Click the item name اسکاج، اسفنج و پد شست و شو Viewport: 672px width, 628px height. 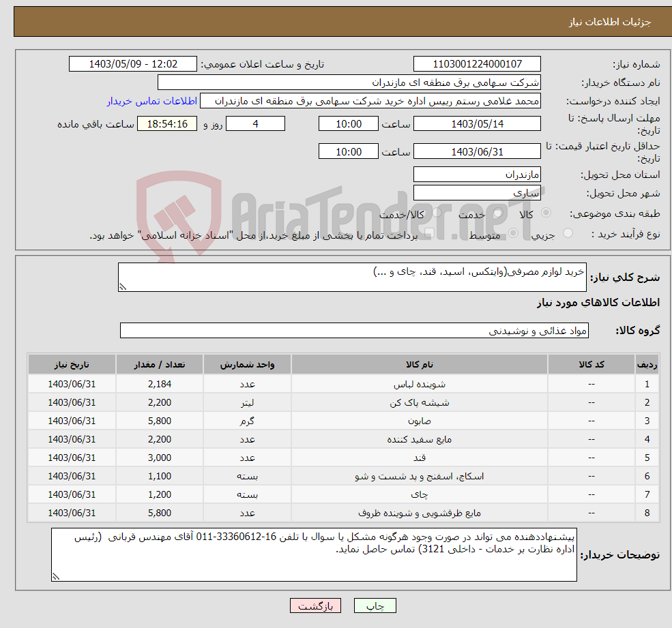[x=419, y=477]
